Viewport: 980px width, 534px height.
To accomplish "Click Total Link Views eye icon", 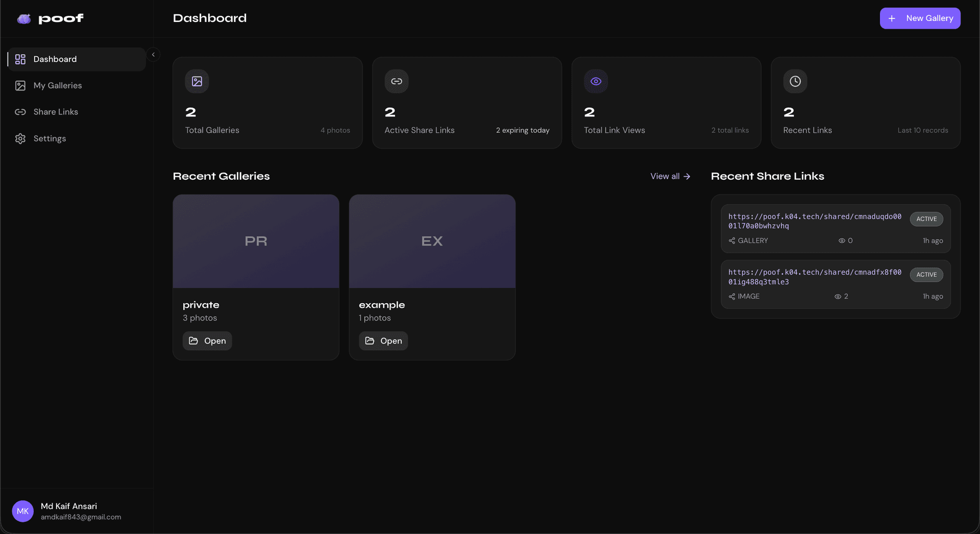I will 596,81.
